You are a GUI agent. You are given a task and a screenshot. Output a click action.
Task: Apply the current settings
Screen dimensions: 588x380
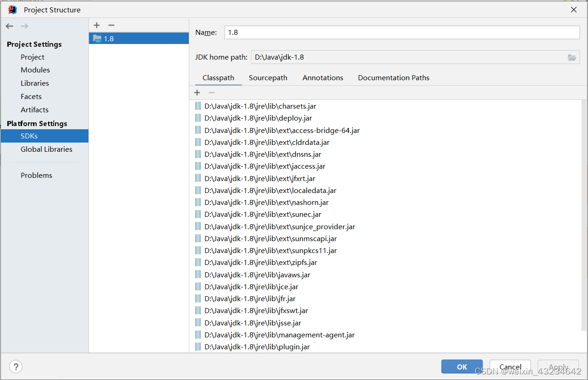pyautogui.click(x=558, y=366)
